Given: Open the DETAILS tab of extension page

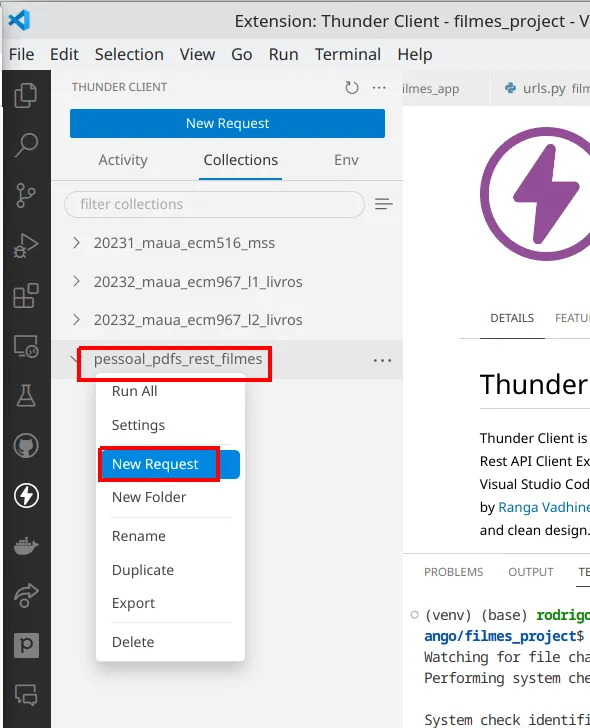Looking at the screenshot, I should (x=512, y=318).
